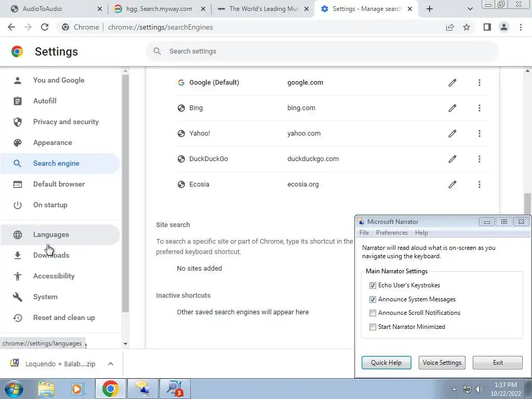Open On startup settings
Viewport: 532px width, 399px height.
(60, 205)
